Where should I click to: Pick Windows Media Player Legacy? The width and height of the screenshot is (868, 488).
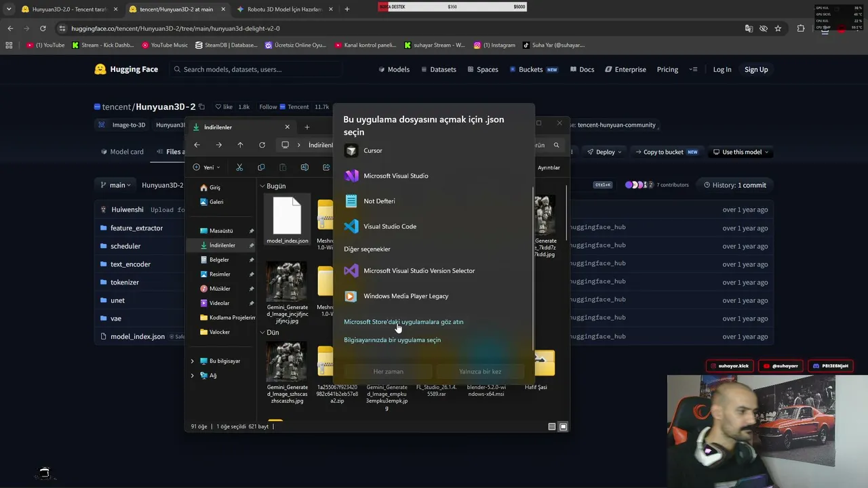coord(434,296)
